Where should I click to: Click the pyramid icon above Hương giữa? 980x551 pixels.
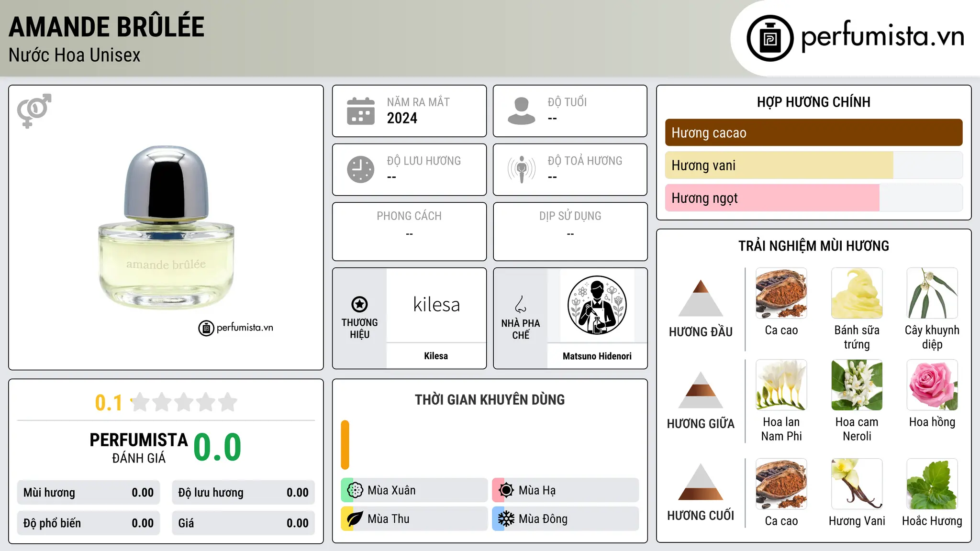(701, 390)
